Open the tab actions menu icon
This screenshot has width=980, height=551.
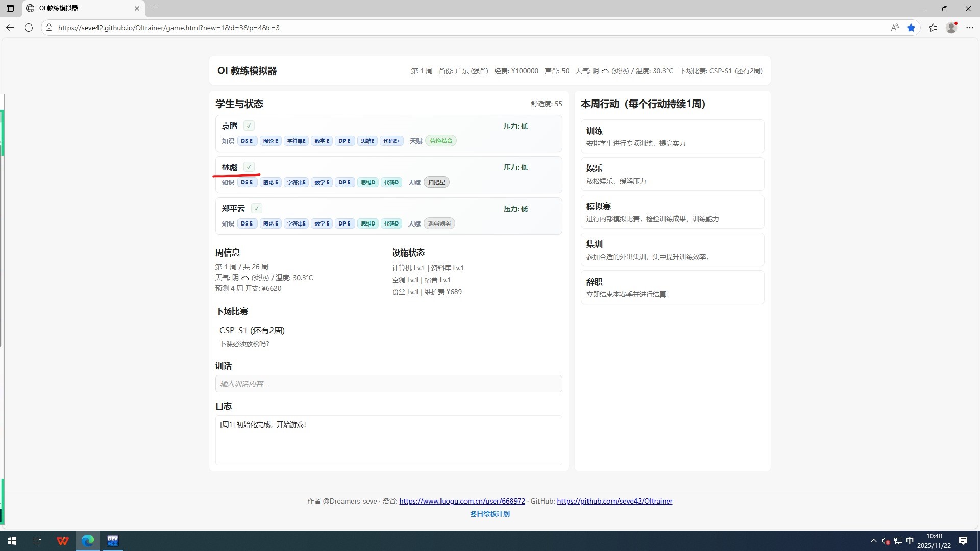click(10, 8)
